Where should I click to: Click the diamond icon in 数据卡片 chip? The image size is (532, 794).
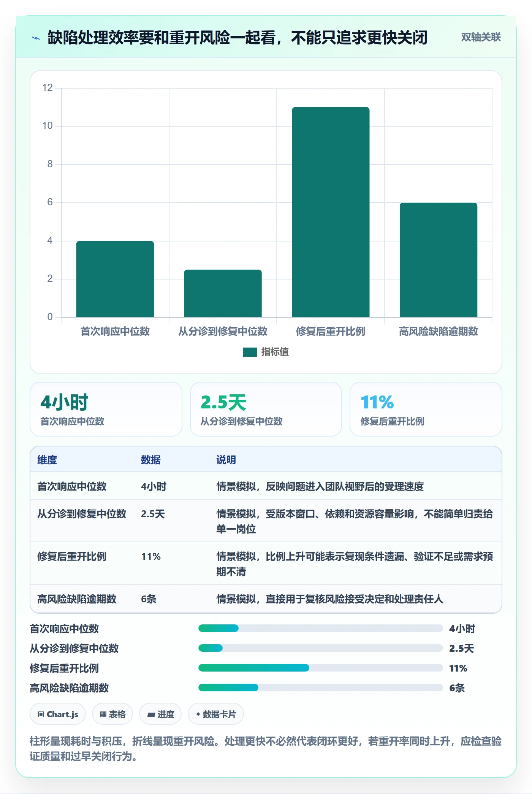click(x=198, y=714)
